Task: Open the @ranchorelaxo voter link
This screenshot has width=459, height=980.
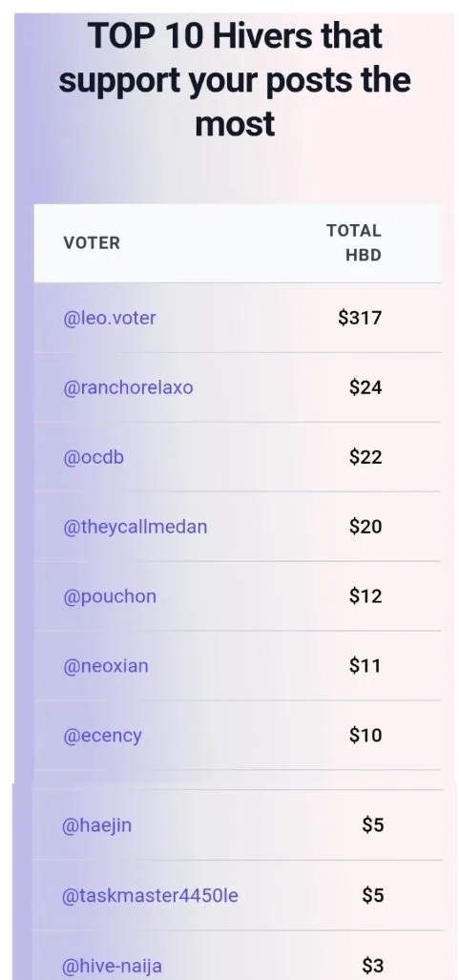Action: click(x=128, y=387)
